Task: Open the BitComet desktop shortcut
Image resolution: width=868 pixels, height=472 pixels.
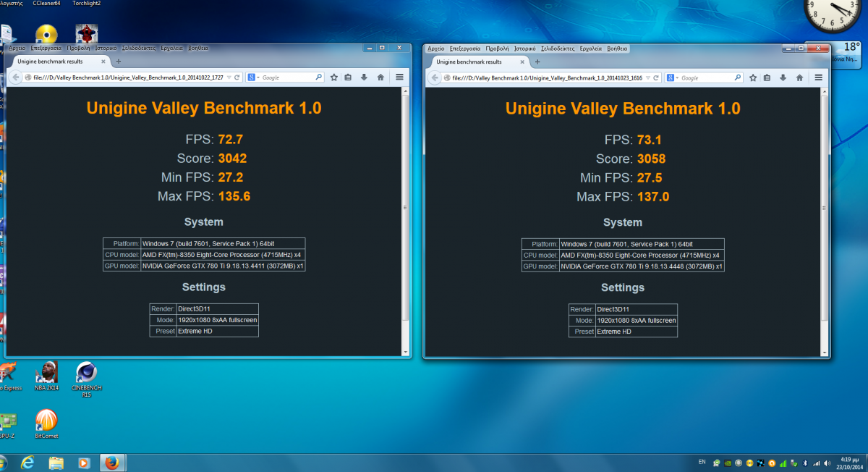Action: point(46,424)
